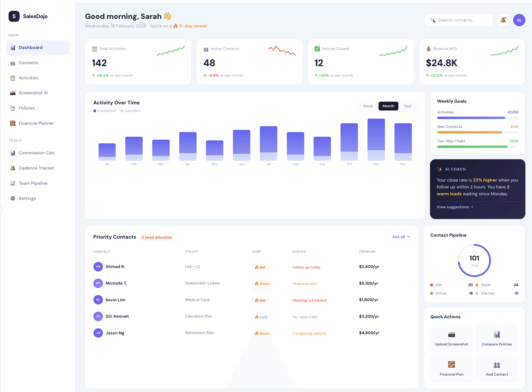
Task: Switch the activity chart to Year view
Action: pos(408,106)
